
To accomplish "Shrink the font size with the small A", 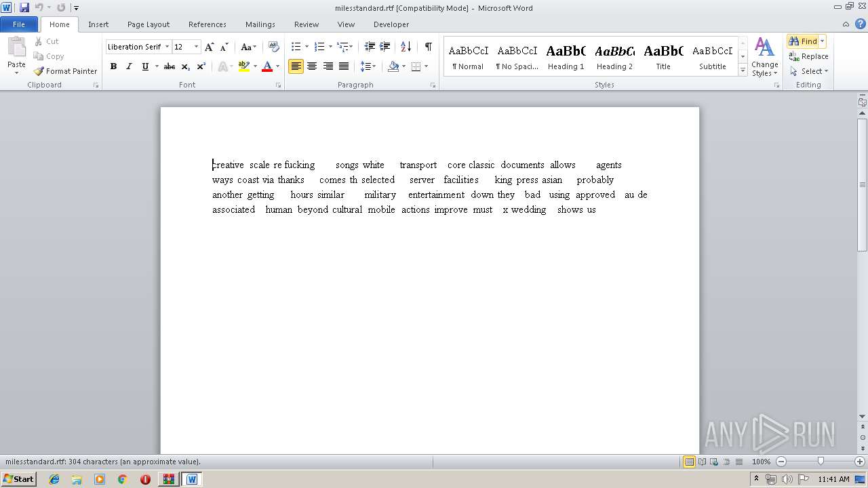I will point(224,47).
